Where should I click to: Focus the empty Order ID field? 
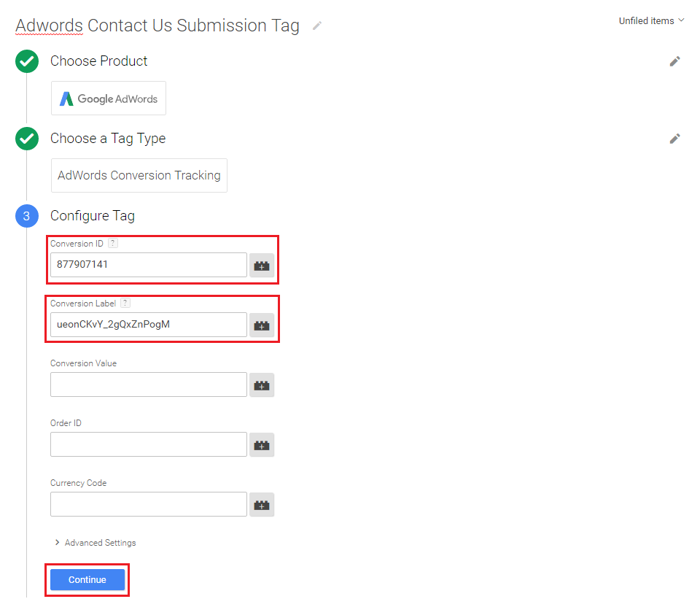click(149, 444)
